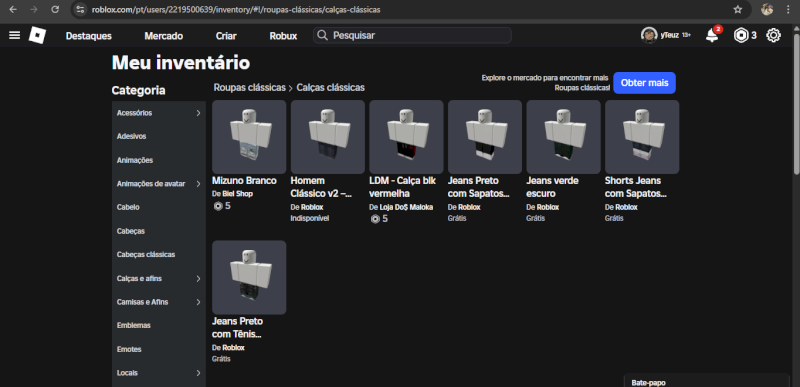800x387 pixels.
Task: Click Robux price under Mizuno Branco
Action: (222, 206)
